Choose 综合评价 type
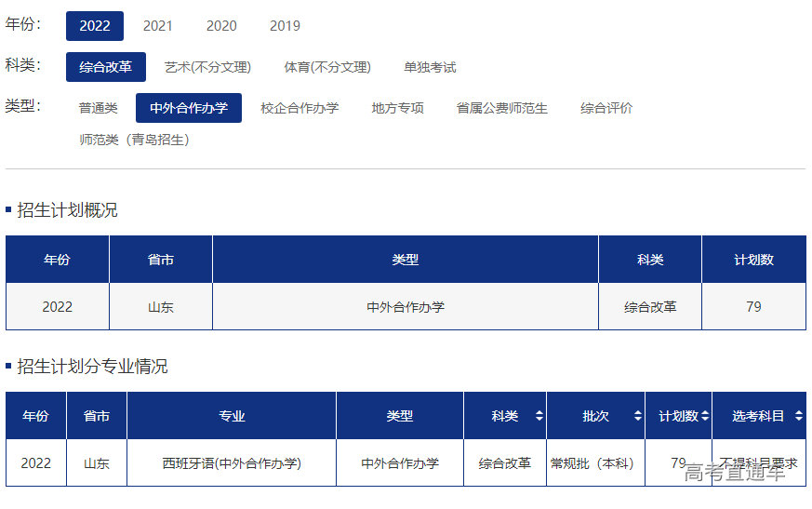The image size is (812, 509). tap(606, 108)
